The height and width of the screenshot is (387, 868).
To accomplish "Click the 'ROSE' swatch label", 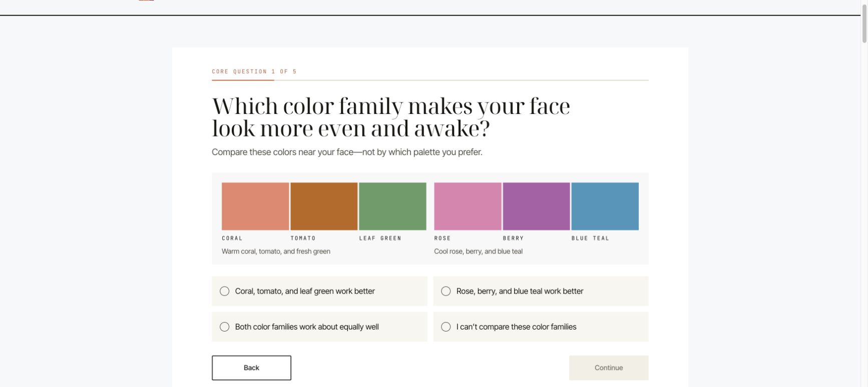I will (x=443, y=238).
